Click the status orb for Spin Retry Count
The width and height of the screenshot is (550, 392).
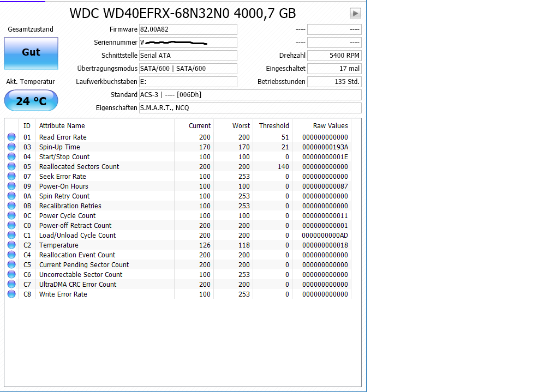pyautogui.click(x=11, y=196)
